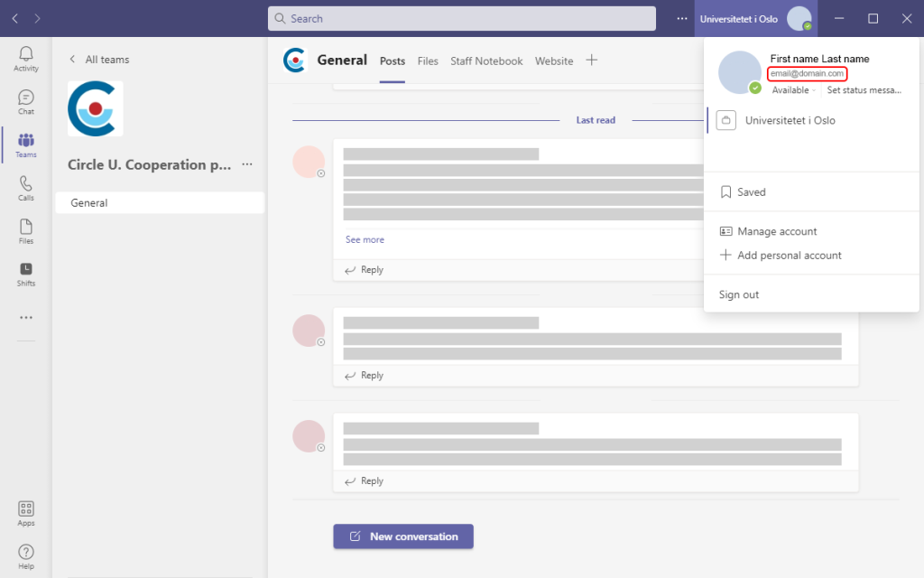Change the Available status dropdown
Screen dimensions: 924x578
(x=790, y=90)
